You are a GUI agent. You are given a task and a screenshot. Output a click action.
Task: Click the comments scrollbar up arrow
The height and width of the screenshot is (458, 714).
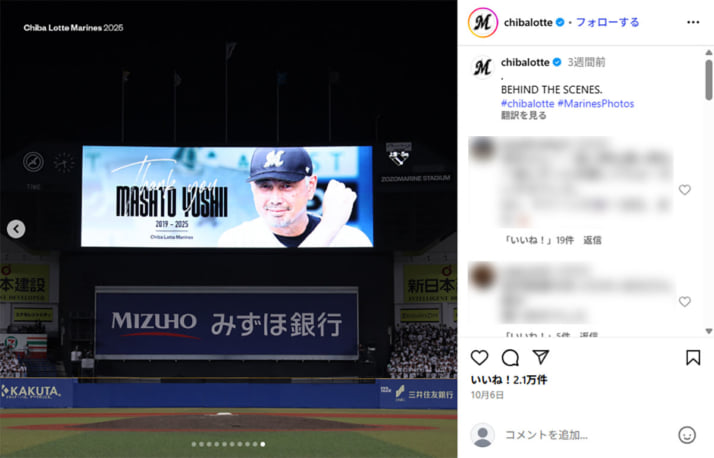[709, 53]
